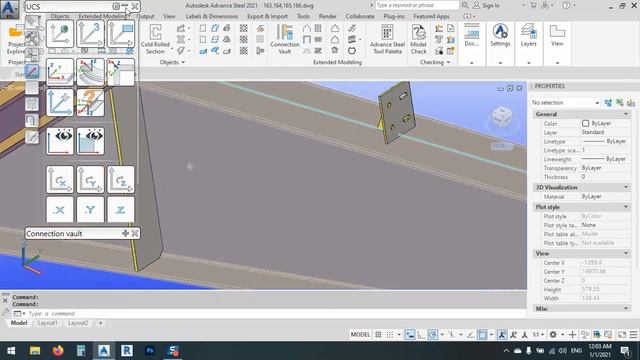640x360 pixels.
Task: Select the .Y point filter icon
Action: coord(90,210)
